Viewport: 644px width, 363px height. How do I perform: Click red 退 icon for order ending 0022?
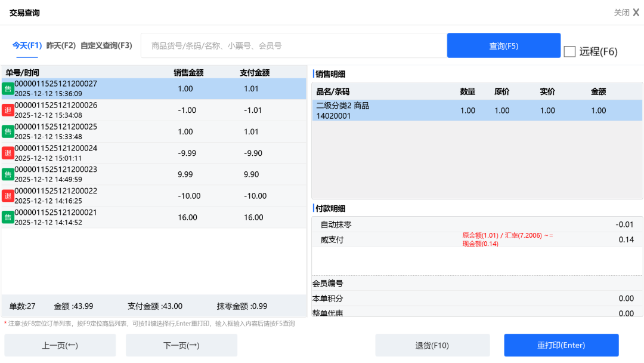coord(8,196)
